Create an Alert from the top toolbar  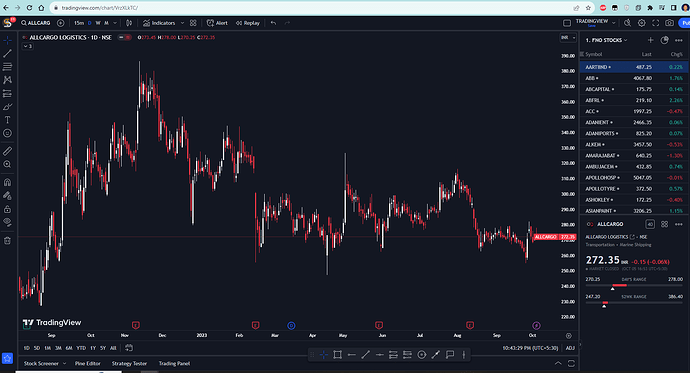coord(217,23)
